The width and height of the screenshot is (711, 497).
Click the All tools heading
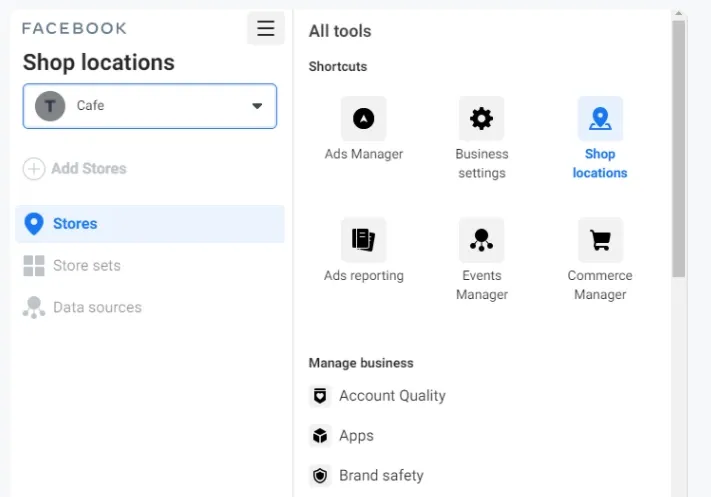(340, 31)
